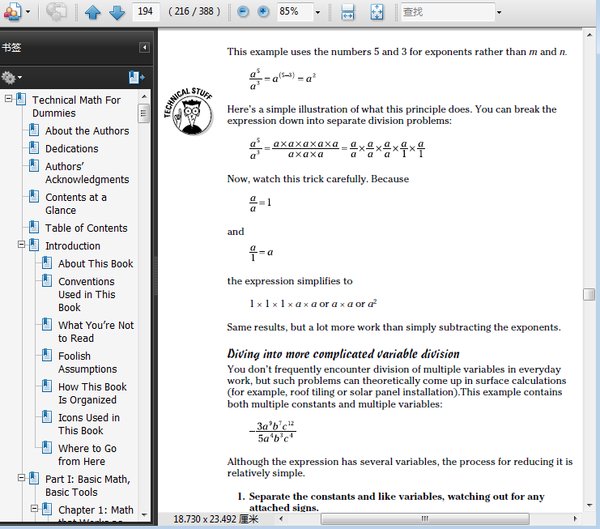
Task: Click bookmark icon beside Table of Contents
Action: tap(34, 227)
